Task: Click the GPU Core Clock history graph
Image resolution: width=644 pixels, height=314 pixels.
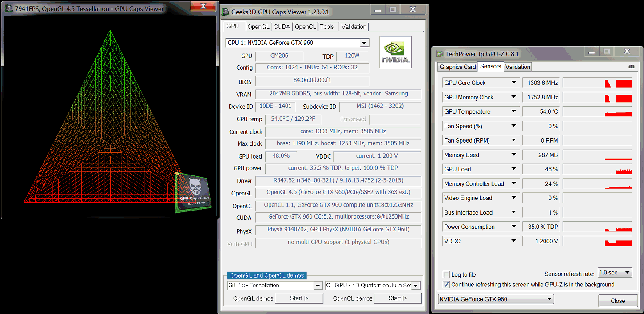Action: coord(597,83)
